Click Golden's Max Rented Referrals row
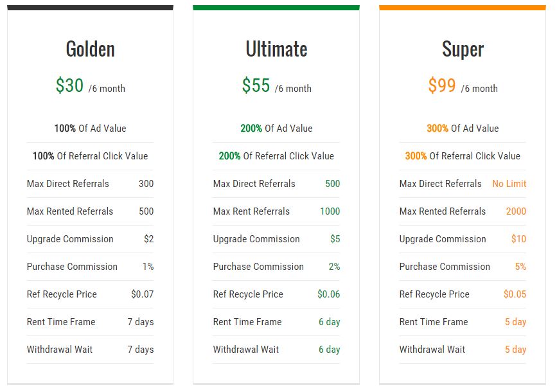 pos(90,211)
